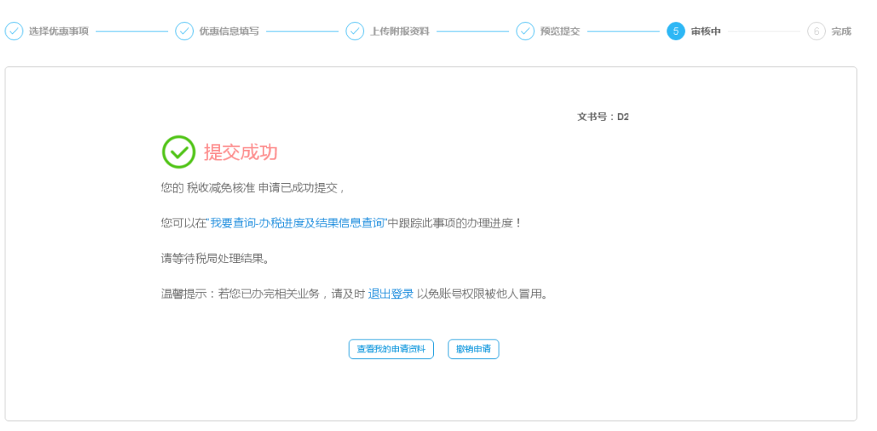Click the 请等待税局处理结果 text
This screenshot has width=877, height=431.
click(x=216, y=259)
